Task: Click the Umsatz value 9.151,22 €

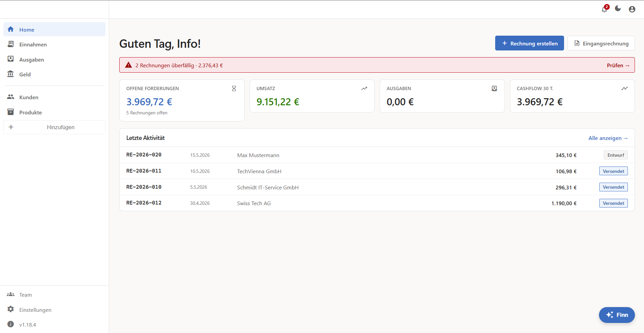Action: point(278,102)
